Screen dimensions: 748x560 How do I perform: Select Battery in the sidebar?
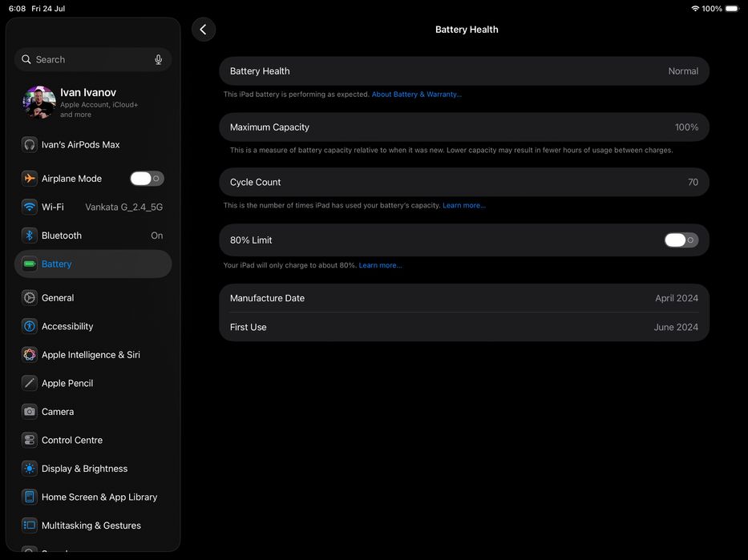click(93, 264)
